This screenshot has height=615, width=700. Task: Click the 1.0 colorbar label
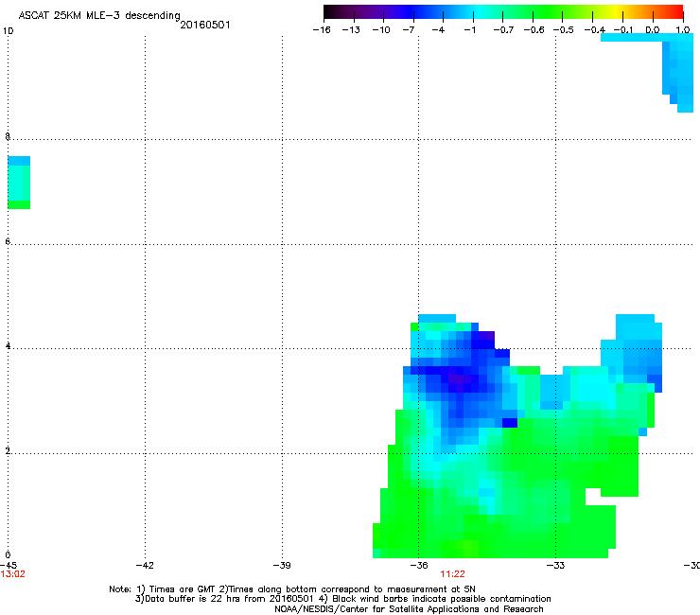click(683, 30)
